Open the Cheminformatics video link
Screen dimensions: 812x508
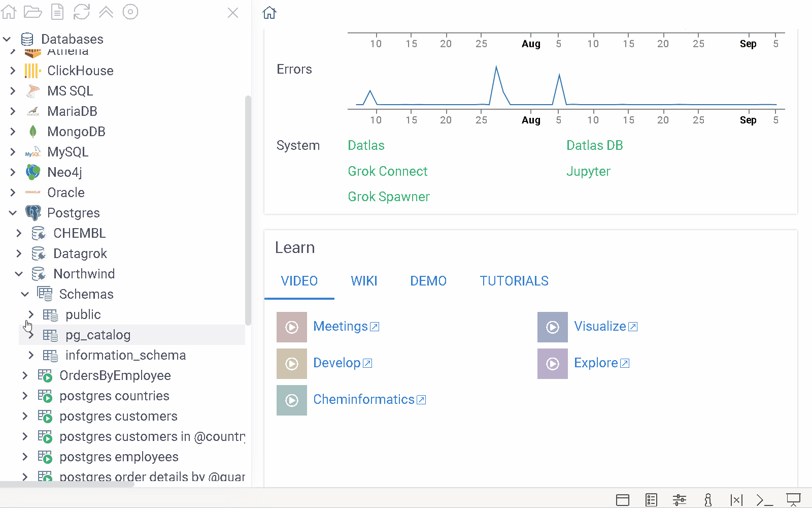(x=364, y=400)
